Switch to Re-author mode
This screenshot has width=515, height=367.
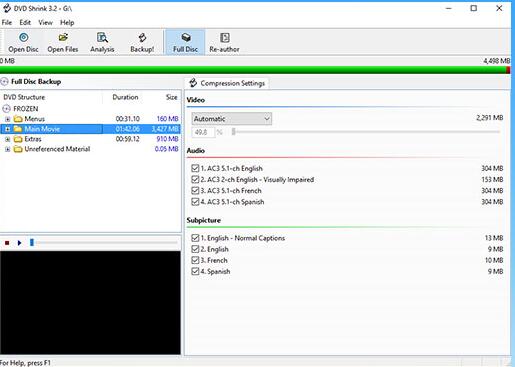pyautogui.click(x=224, y=42)
